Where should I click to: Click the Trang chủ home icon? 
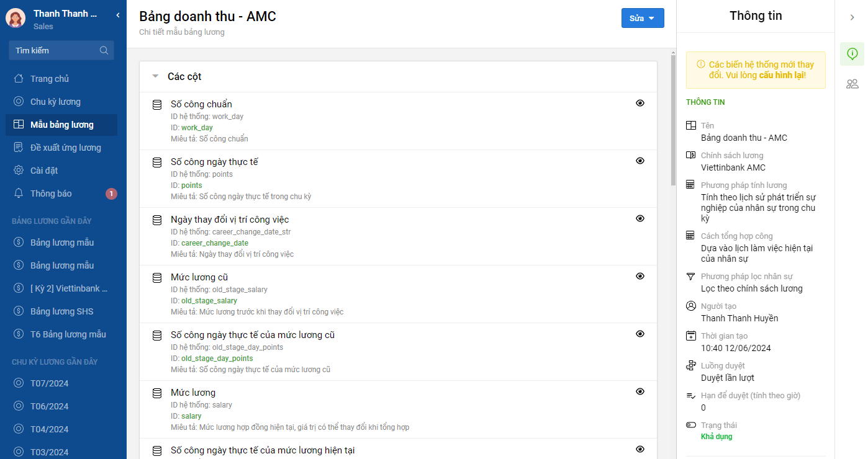click(19, 79)
